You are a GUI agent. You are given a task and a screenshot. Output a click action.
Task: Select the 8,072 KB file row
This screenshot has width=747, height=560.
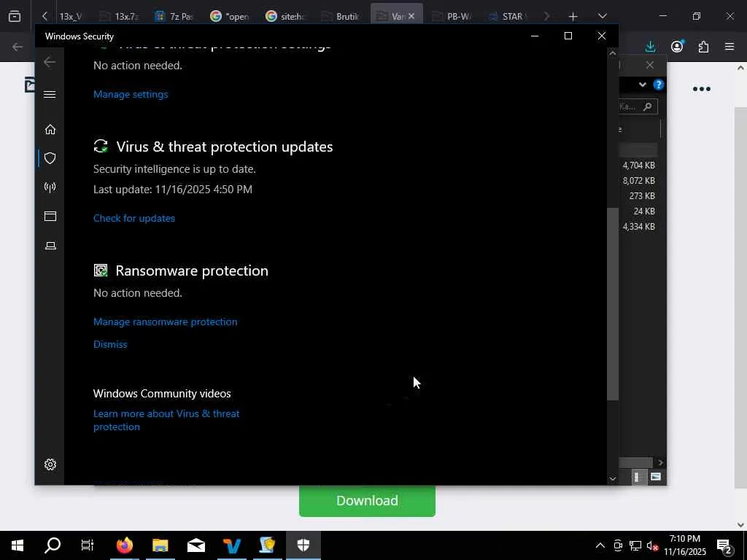tap(639, 181)
